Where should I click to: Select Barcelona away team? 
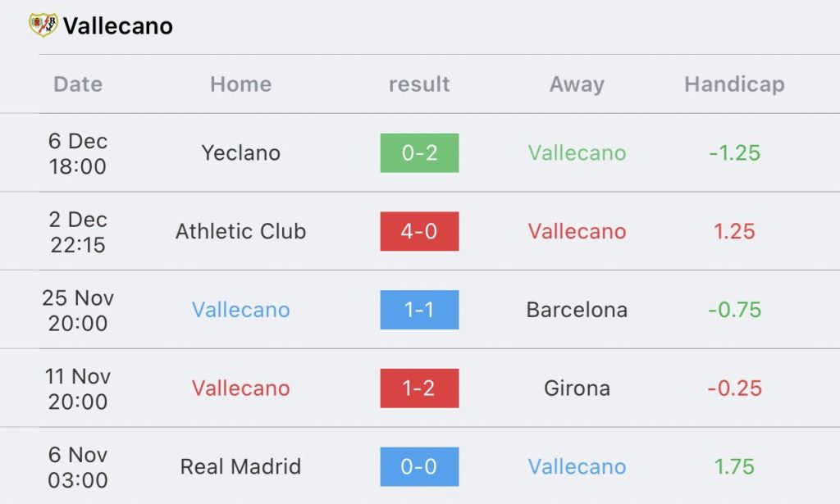577,310
